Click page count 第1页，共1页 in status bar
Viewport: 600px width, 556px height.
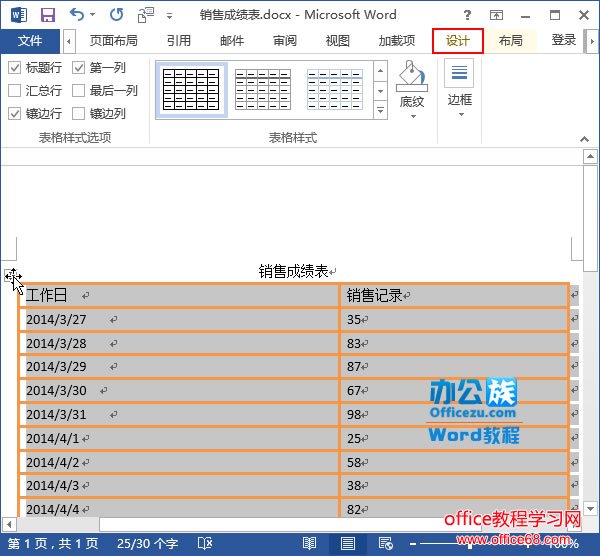click(x=53, y=543)
